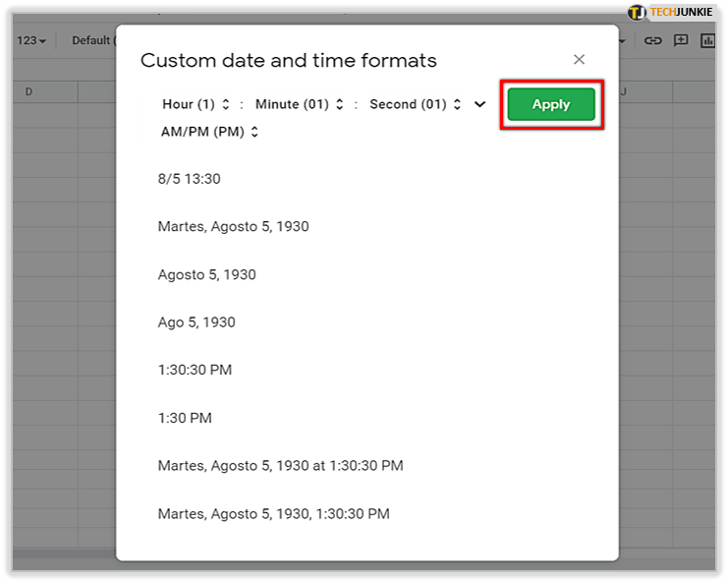Choose the 1:30:30 PM time format
Screen dimensions: 728x583
pos(195,370)
